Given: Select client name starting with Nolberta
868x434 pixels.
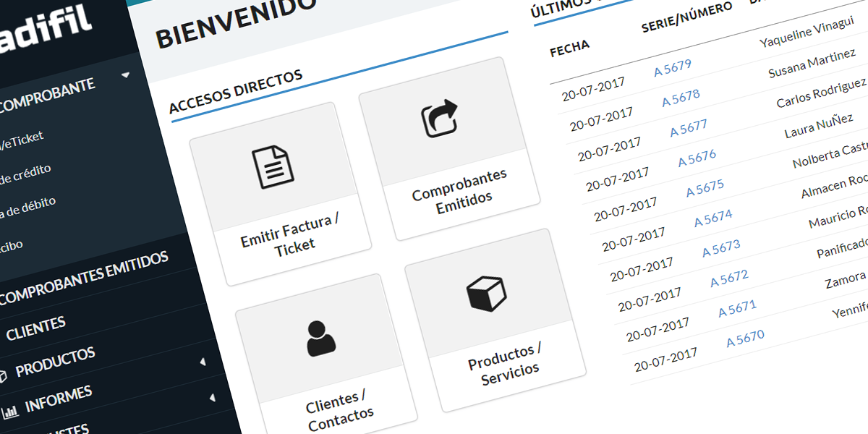Looking at the screenshot, I should tap(830, 156).
